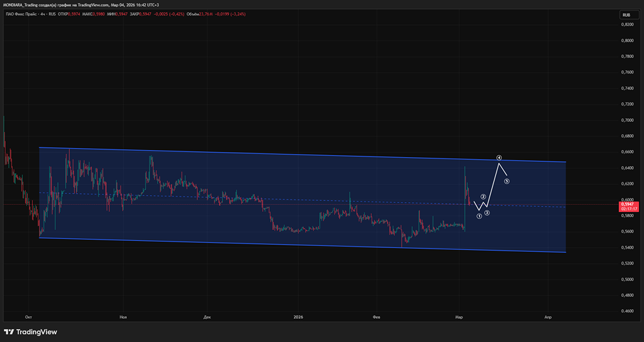Click the 0,8200 price axis label
Screen dimensions: 644x342
(x=627, y=24)
